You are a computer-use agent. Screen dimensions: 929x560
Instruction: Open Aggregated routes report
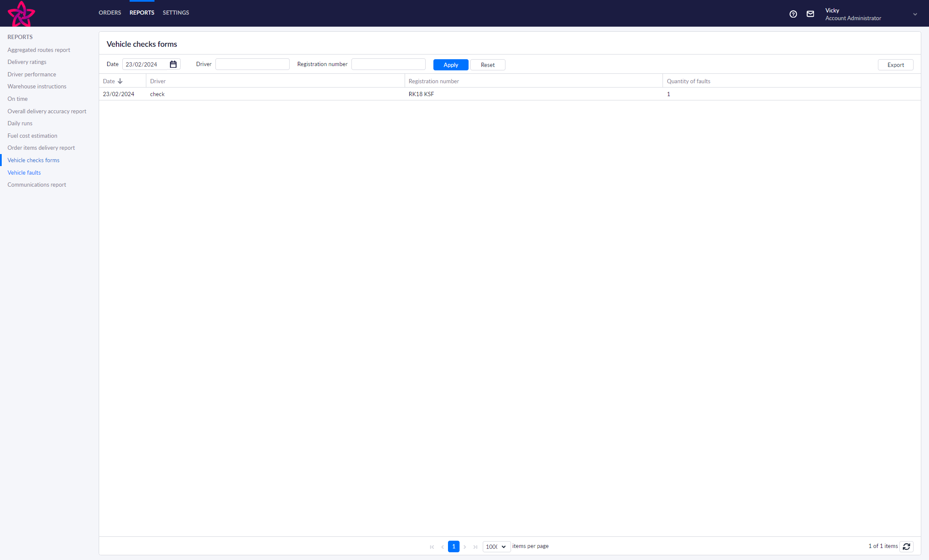(39, 50)
